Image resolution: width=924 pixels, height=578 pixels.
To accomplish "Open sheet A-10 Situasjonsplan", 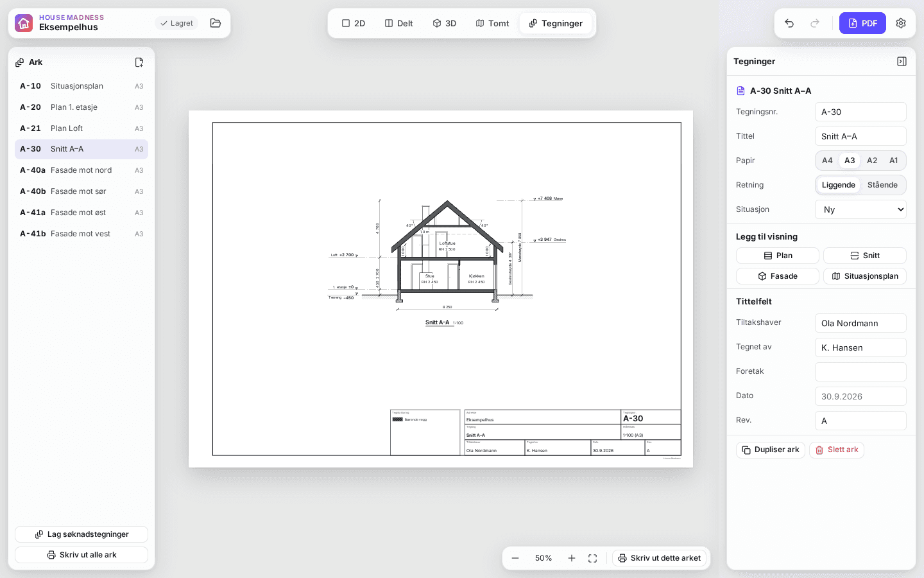I will 81,86.
